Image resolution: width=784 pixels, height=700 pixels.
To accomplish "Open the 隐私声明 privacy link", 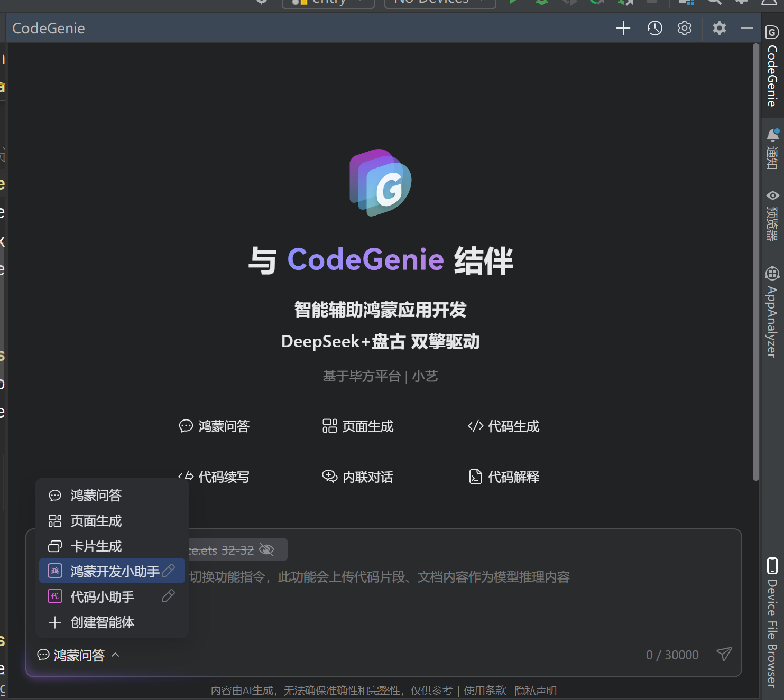I will (536, 690).
